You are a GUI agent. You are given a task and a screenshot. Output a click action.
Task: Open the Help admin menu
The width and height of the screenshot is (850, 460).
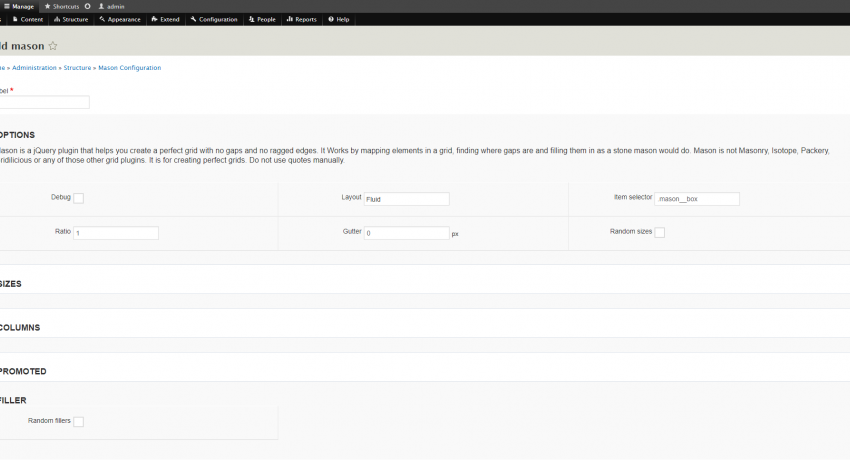pos(339,20)
